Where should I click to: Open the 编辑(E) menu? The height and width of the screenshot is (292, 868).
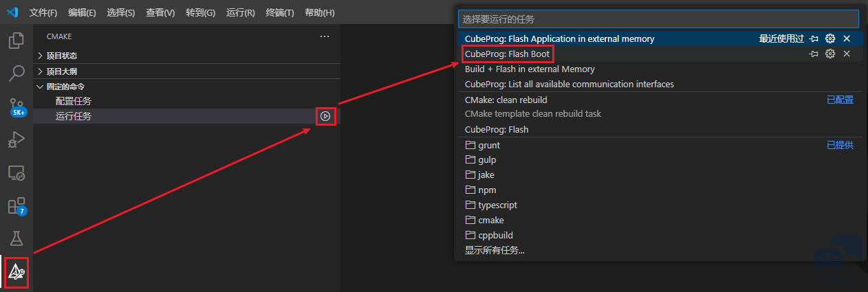83,12
